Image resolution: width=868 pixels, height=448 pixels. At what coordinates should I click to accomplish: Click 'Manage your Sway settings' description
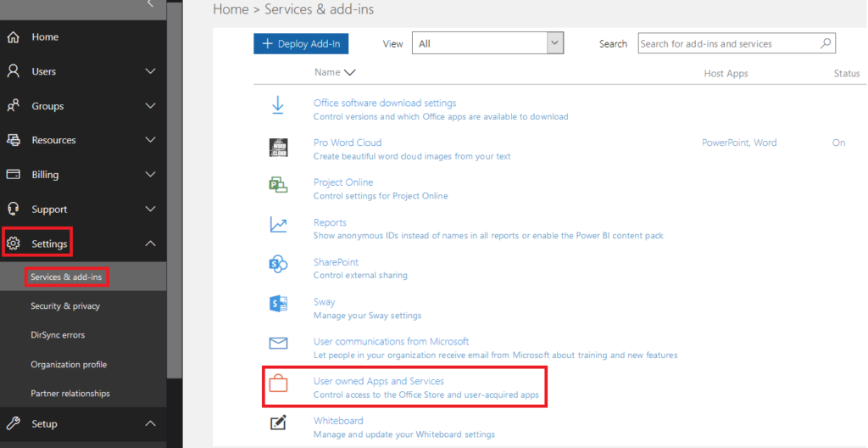367,316
